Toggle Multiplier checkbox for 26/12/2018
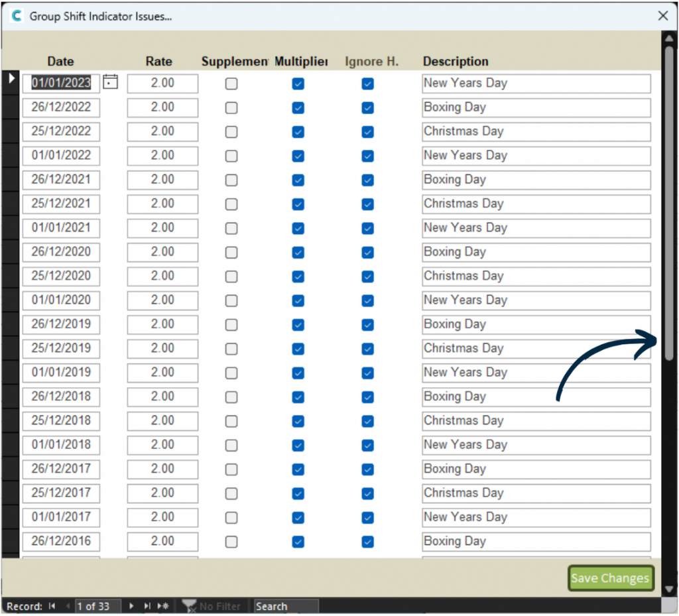The image size is (679, 616). 298,397
